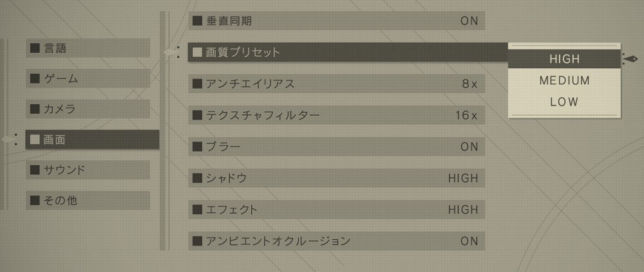Screen dimensions: 644x272
Task: Choose the HIGH preset option
Action: (564, 59)
